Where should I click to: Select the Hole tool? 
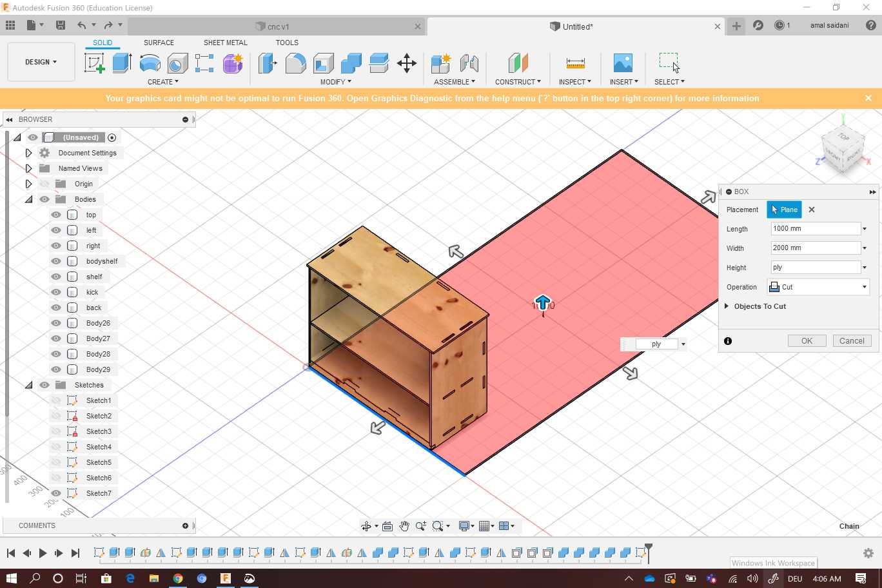(x=177, y=63)
